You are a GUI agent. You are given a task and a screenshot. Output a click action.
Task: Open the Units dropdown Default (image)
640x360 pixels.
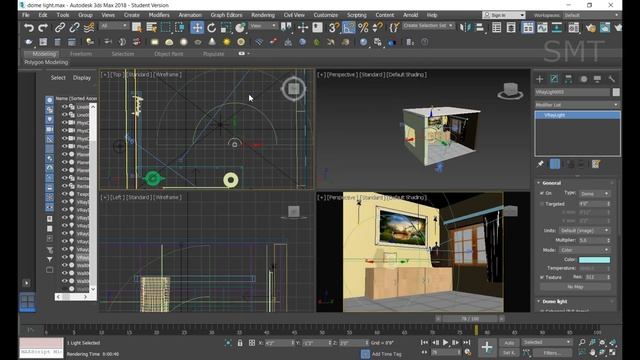click(x=584, y=231)
